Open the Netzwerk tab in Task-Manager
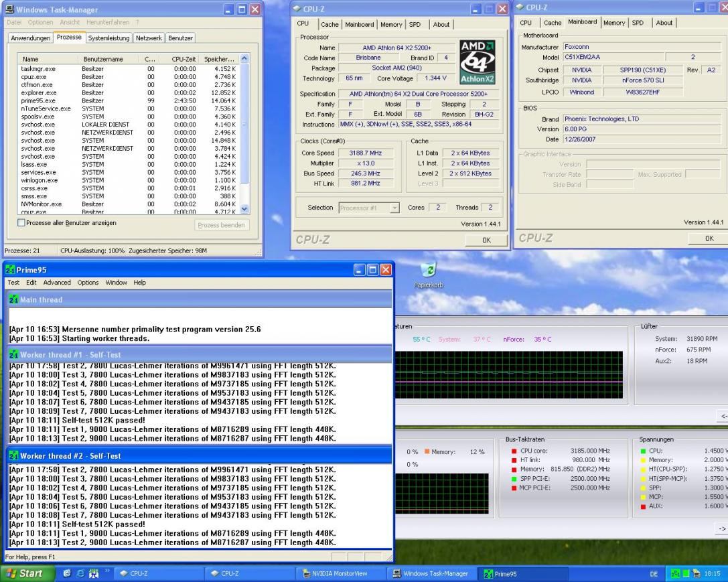 [149, 38]
